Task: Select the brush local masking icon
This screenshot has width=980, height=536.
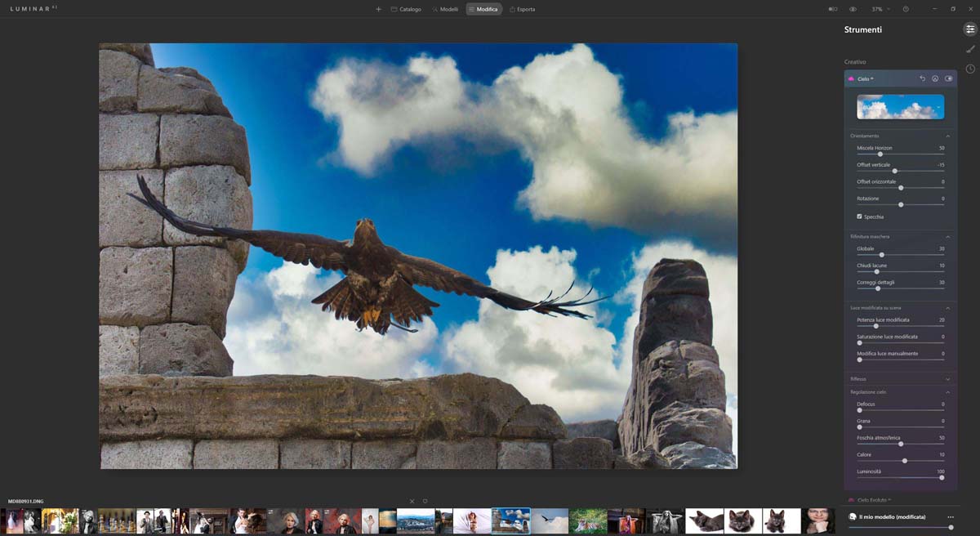Action: pyautogui.click(x=970, y=49)
